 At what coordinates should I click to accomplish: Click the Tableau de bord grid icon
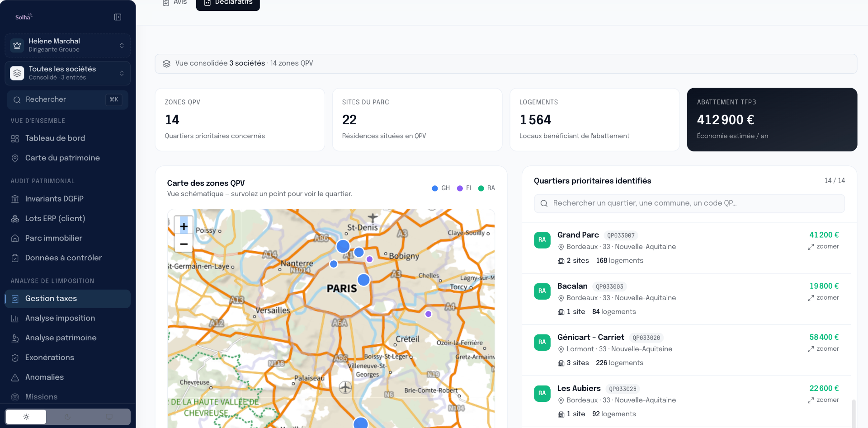click(x=15, y=139)
